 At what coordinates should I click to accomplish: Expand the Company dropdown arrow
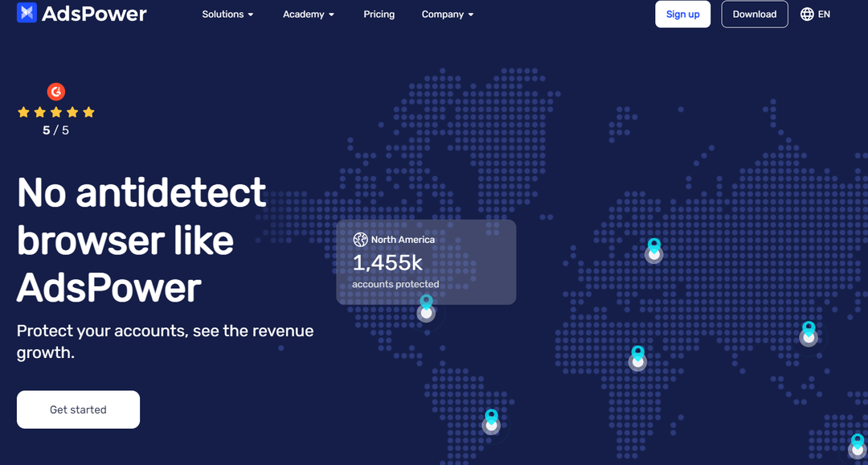(x=471, y=15)
